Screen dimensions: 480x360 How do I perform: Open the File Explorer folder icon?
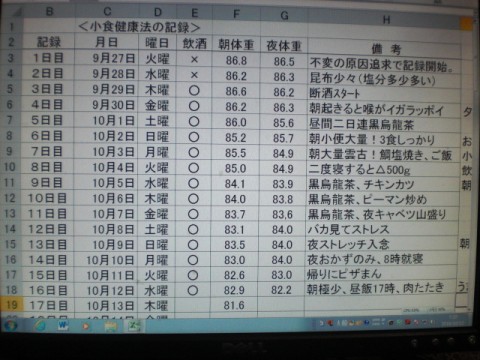[110, 326]
